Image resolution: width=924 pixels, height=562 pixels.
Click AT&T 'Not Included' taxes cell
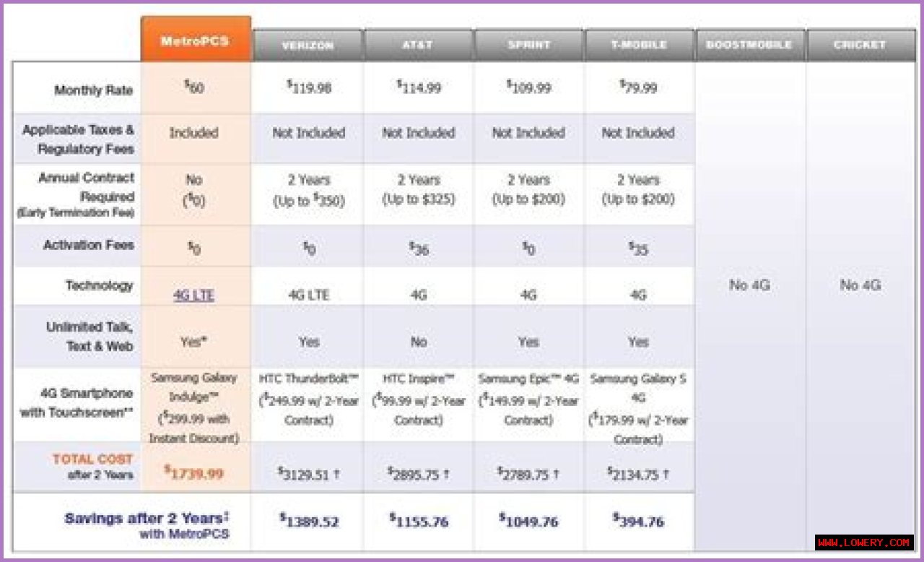click(419, 133)
